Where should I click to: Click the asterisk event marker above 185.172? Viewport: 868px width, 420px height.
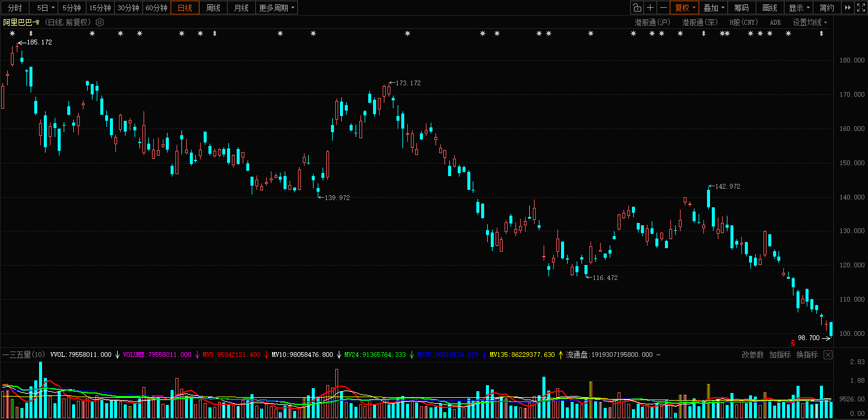click(x=12, y=33)
